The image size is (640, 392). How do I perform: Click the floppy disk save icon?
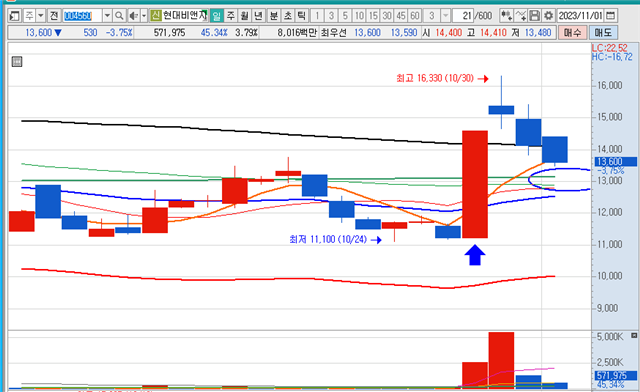coord(534,16)
